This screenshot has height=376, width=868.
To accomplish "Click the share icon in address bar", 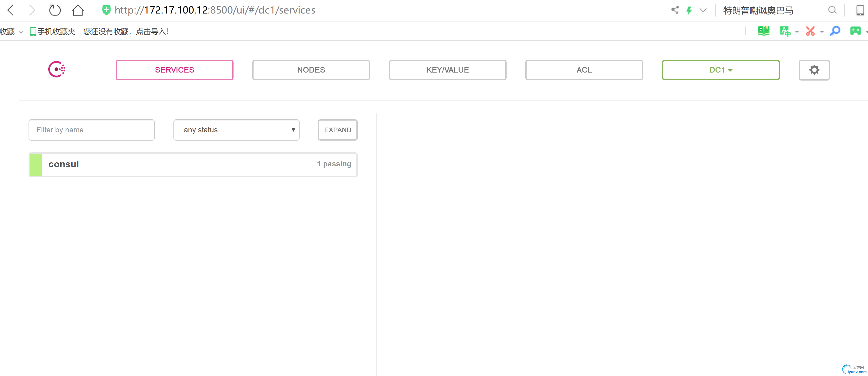I will 675,10.
